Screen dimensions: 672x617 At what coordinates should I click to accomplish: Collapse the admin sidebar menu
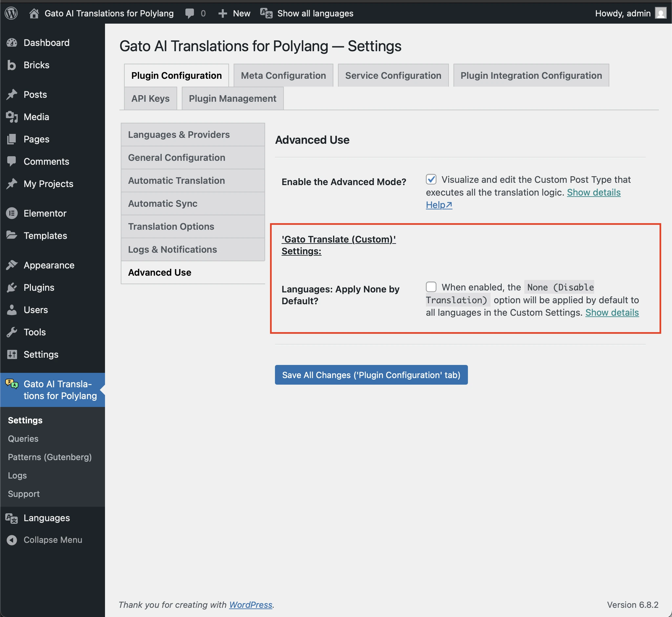(12, 540)
